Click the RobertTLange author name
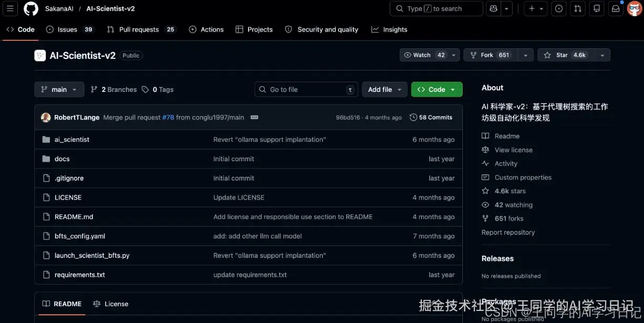The width and height of the screenshot is (644, 323). pos(77,118)
